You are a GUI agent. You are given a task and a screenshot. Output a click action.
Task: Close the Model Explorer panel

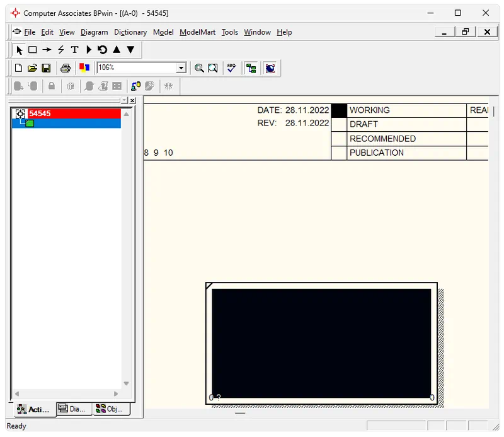pyautogui.click(x=132, y=100)
